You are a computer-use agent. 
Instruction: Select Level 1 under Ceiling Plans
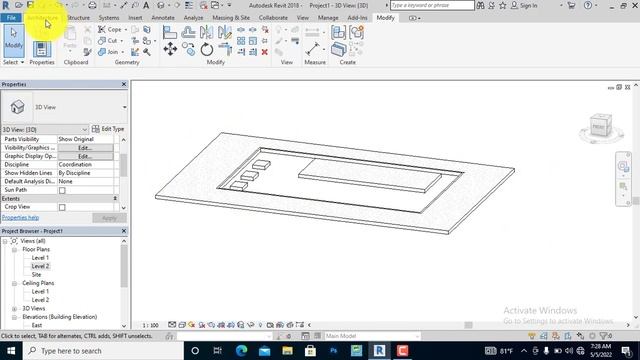[x=40, y=291]
